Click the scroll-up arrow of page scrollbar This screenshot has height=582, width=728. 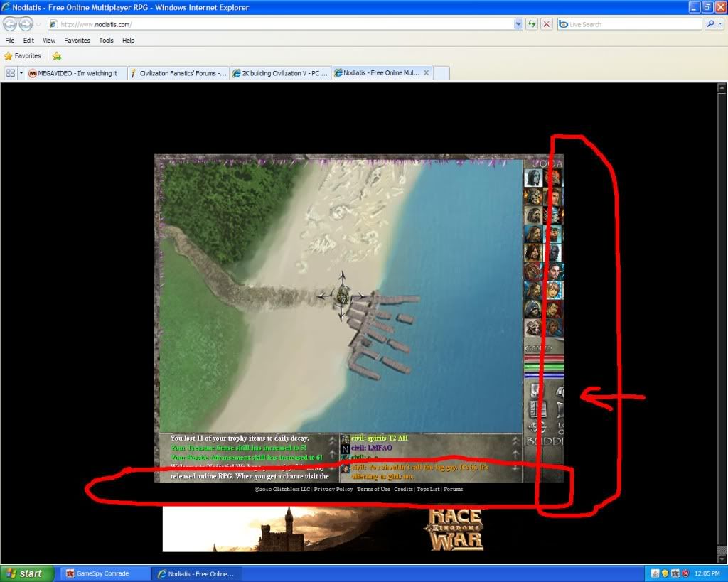pos(722,87)
